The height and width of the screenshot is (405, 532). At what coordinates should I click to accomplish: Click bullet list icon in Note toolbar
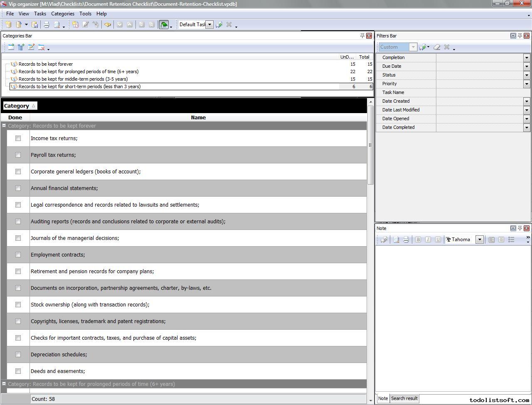coord(511,240)
